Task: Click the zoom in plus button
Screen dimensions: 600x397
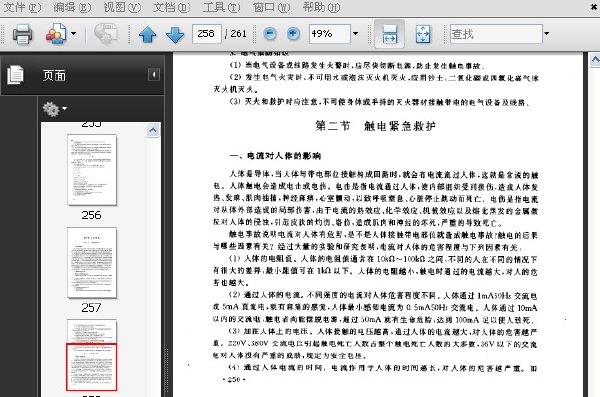Action: tap(293, 34)
